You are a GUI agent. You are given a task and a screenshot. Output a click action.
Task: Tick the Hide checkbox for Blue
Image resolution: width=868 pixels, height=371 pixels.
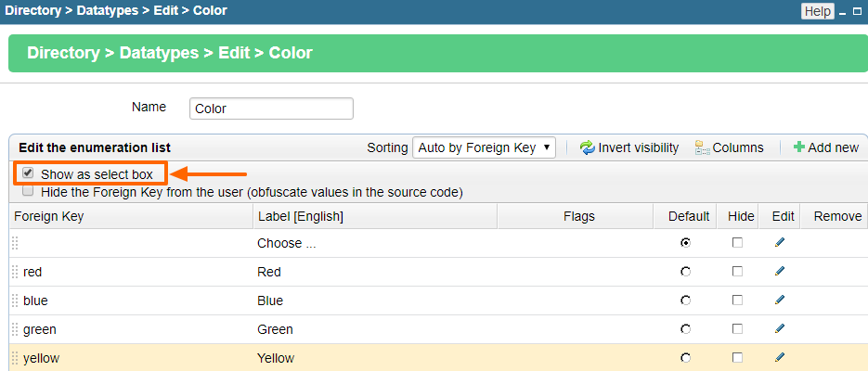point(737,301)
